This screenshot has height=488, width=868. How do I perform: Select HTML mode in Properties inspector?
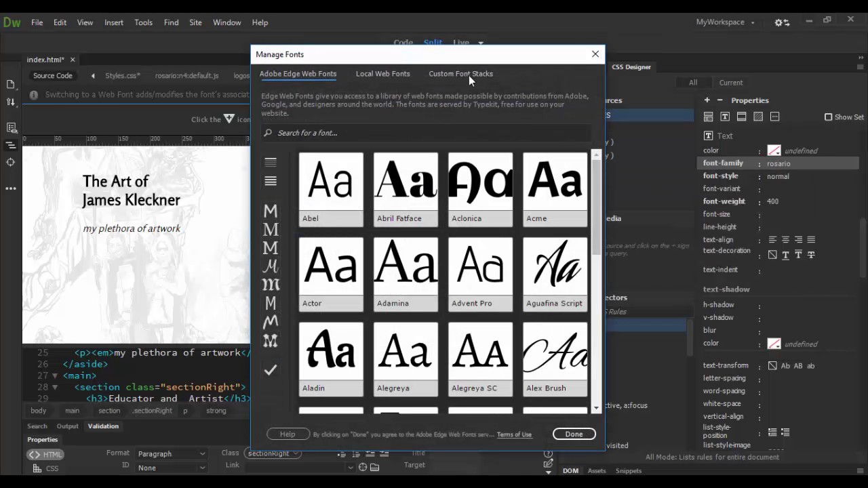coord(46,454)
